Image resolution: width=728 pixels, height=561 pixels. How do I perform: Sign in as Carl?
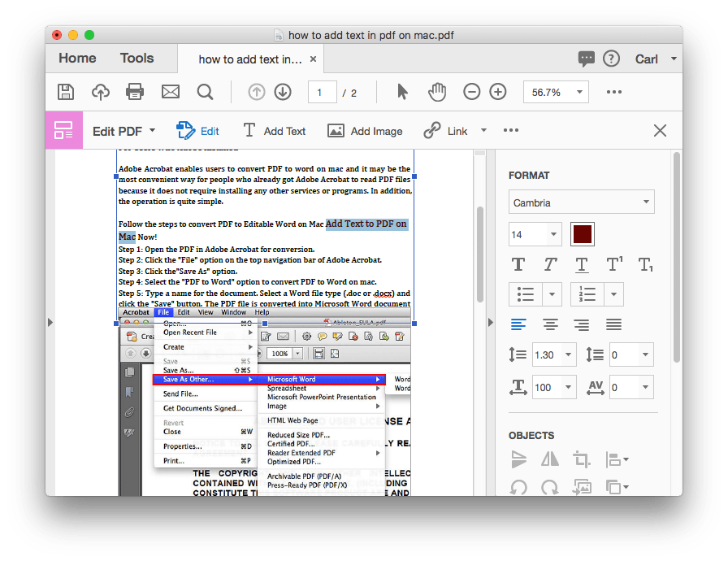coord(648,59)
